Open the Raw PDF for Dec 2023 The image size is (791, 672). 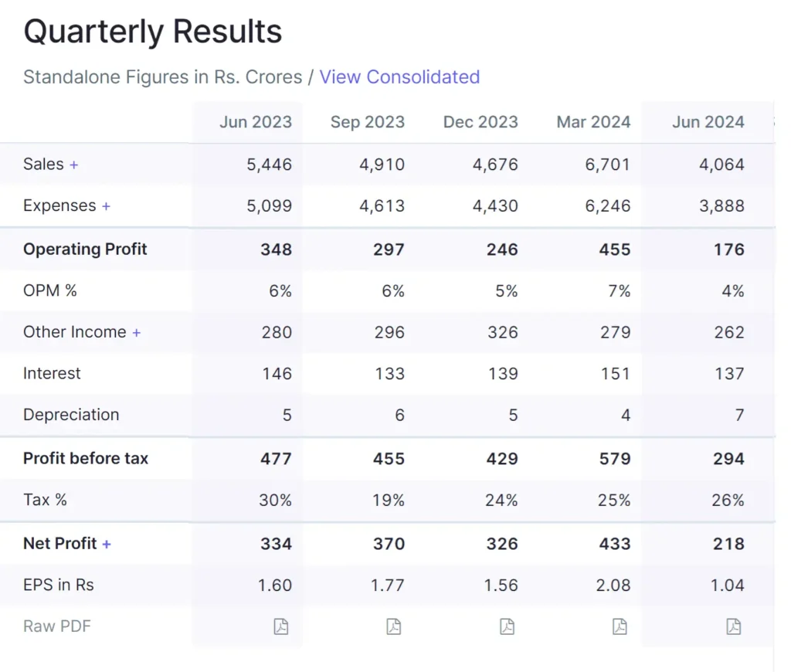[507, 626]
